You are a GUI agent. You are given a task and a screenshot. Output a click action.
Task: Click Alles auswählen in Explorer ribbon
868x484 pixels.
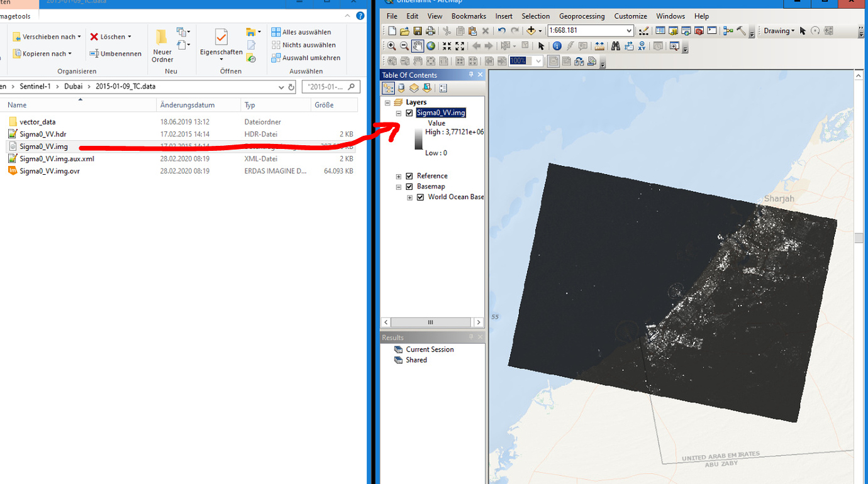coord(306,31)
